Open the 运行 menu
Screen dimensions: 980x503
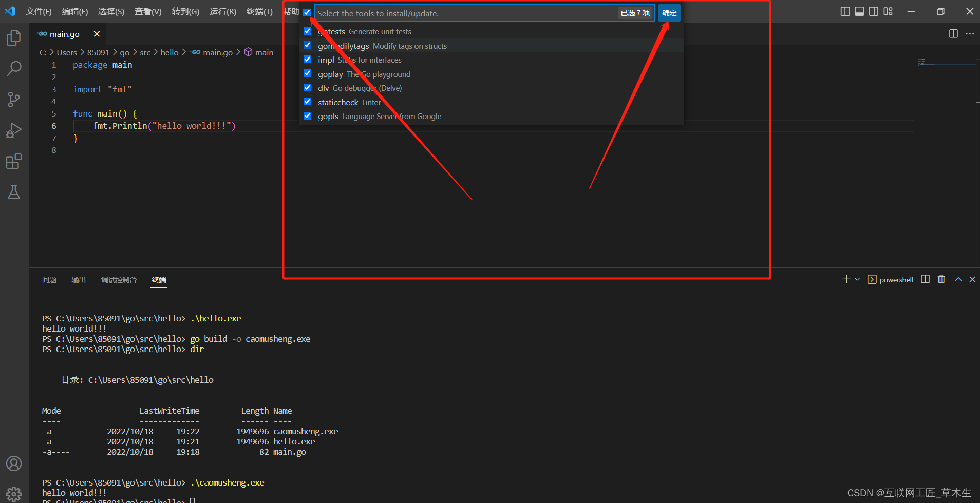point(222,11)
